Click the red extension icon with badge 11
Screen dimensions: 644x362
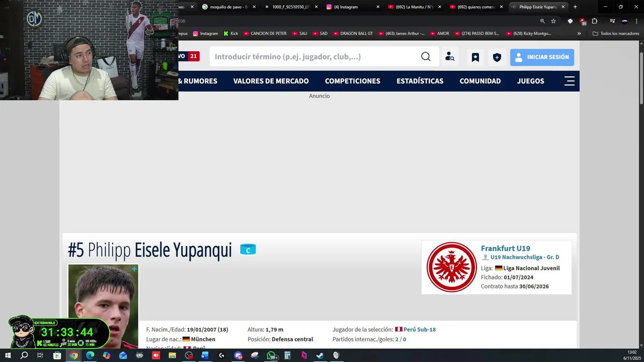583,22
